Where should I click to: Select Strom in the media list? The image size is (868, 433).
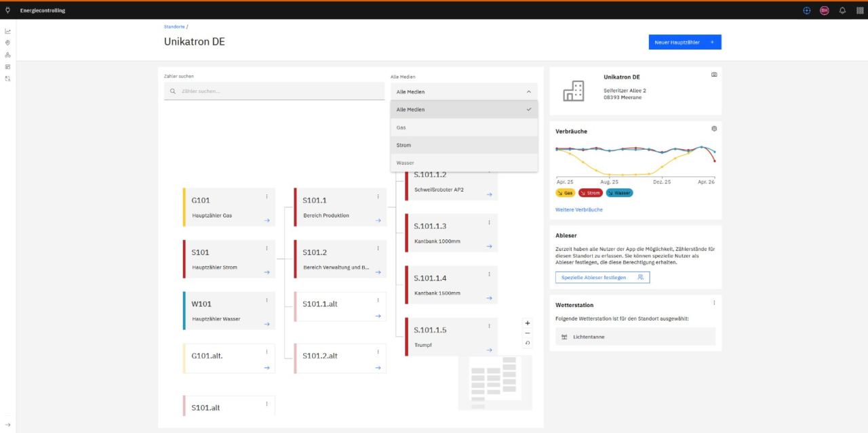464,145
